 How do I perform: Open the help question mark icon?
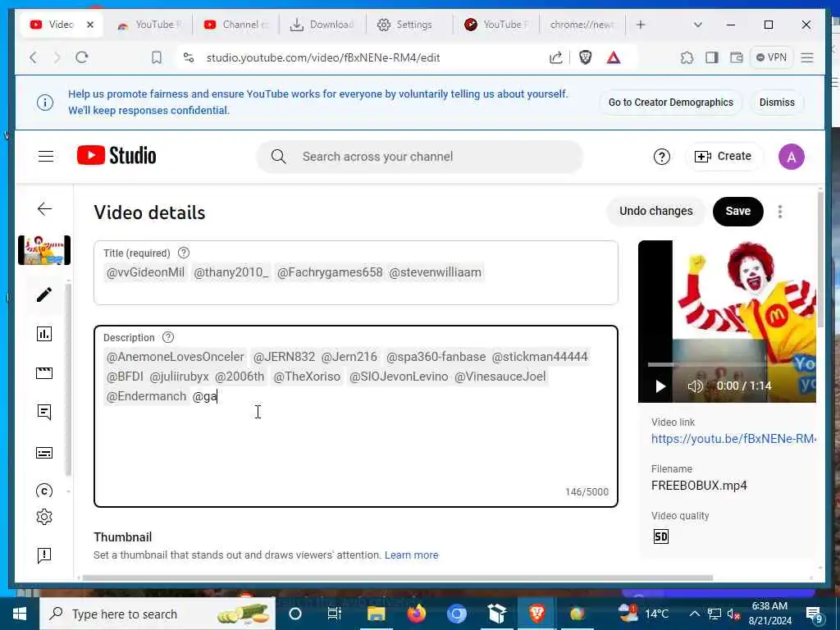[x=662, y=157]
